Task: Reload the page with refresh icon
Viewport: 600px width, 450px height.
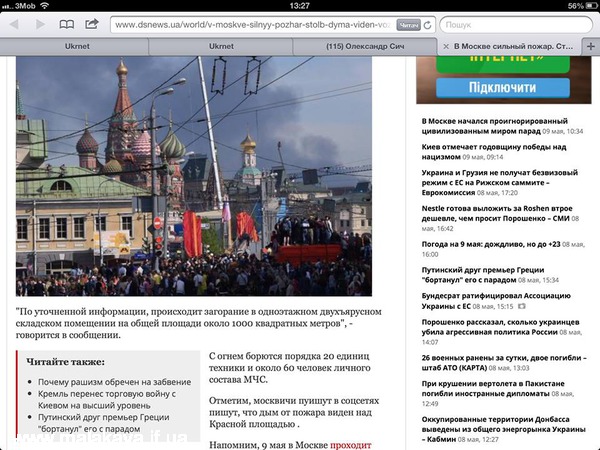Action: click(427, 25)
